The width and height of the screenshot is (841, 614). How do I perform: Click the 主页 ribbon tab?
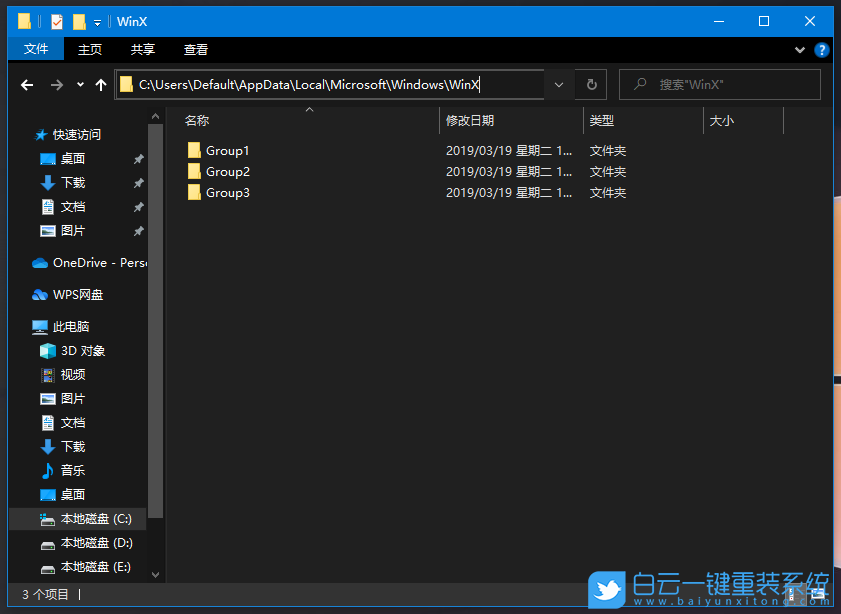(x=89, y=49)
